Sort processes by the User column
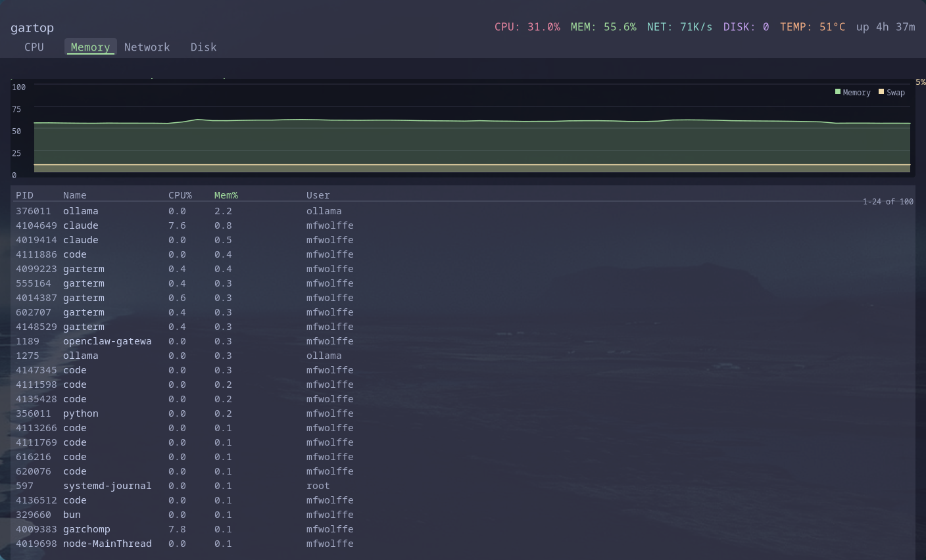The image size is (926, 560). 318,195
